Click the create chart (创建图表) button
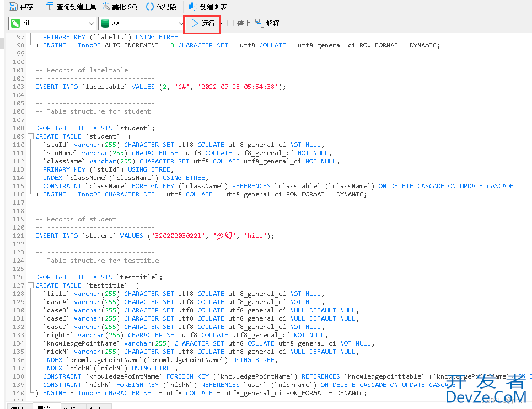The width and height of the screenshot is (532, 409). 208,7
